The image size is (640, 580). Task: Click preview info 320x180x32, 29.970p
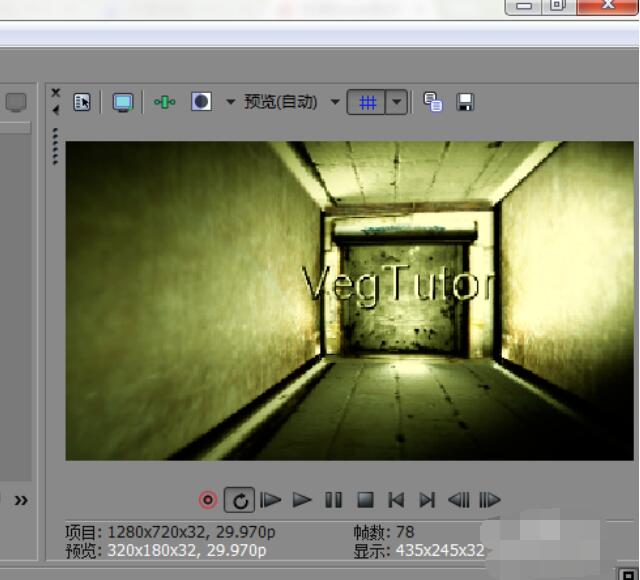click(187, 551)
